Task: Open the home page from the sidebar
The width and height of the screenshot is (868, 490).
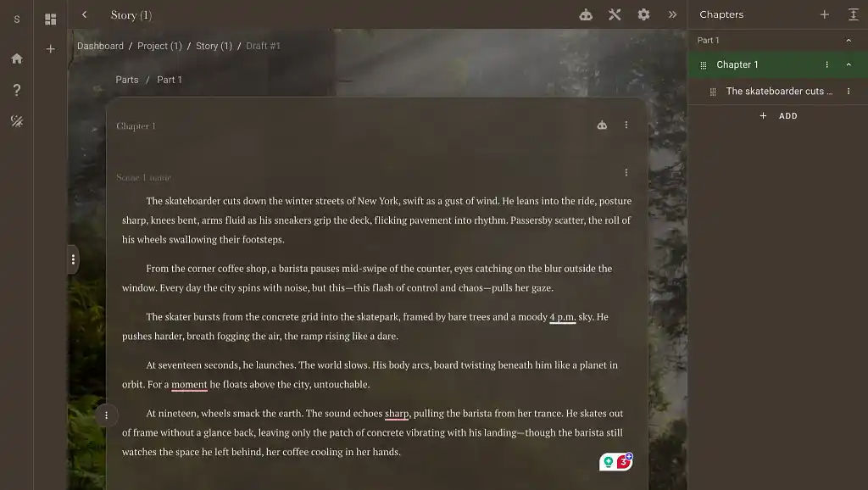Action: tap(17, 58)
